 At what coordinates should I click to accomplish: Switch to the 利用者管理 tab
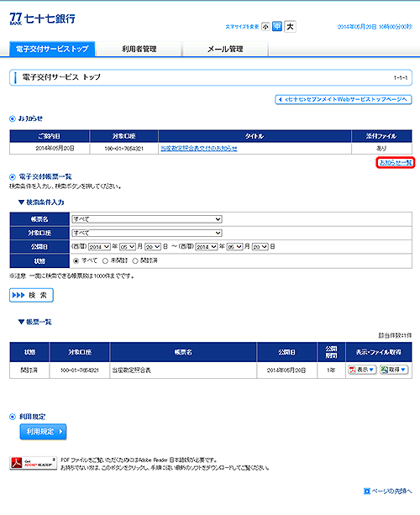139,49
